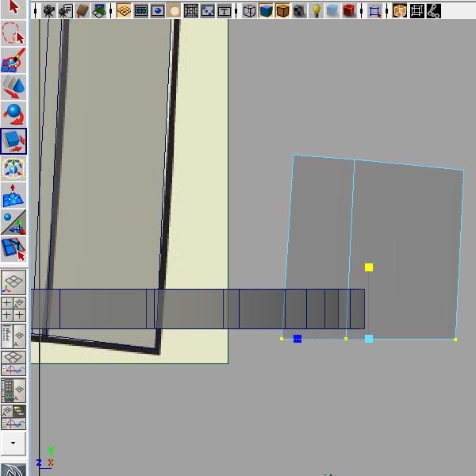Screen dimensions: 476x476
Task: Click the Select Camera icon
Action: click(48, 11)
